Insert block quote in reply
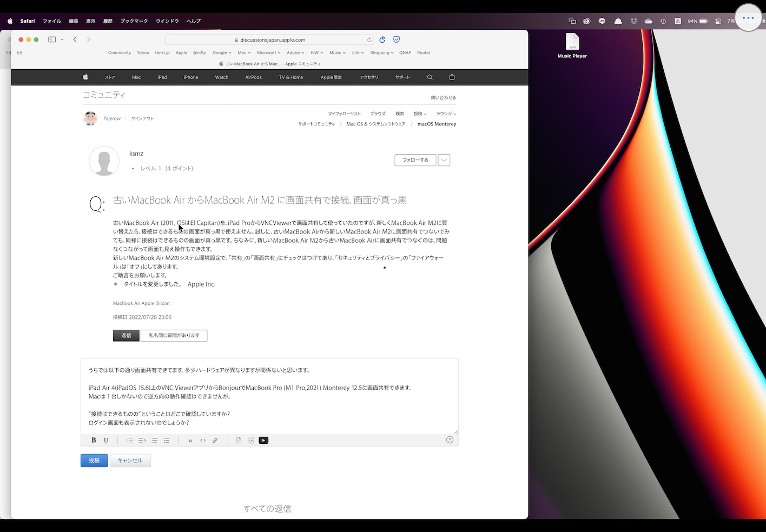This screenshot has height=532, width=766. pyautogui.click(x=190, y=440)
